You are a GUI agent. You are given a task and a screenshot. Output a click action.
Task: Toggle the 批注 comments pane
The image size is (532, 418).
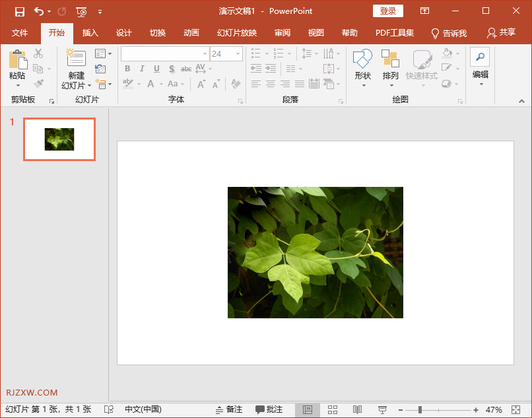coord(269,409)
